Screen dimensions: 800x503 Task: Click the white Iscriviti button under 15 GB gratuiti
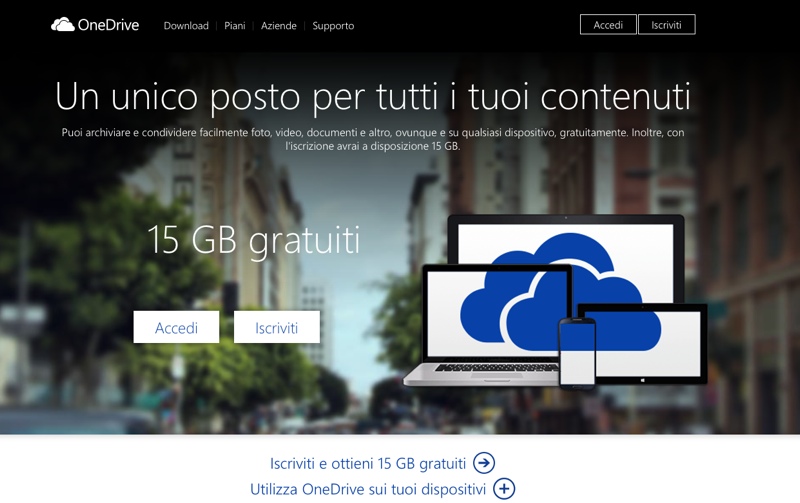(277, 327)
